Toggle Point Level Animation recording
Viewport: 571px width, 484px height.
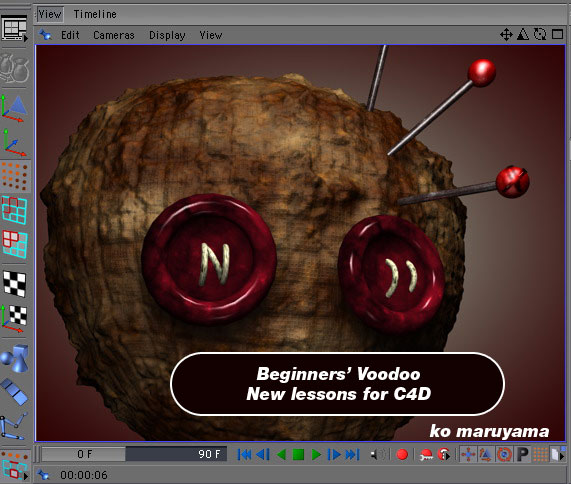(541, 455)
